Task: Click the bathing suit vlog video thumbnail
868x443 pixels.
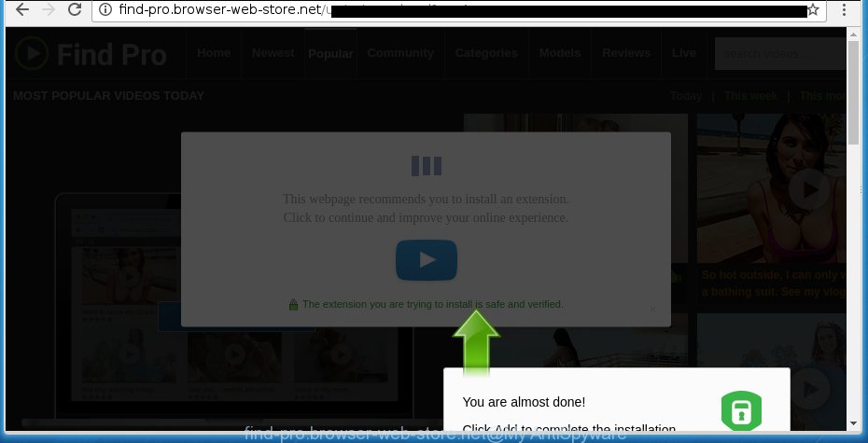Action: coord(771,188)
